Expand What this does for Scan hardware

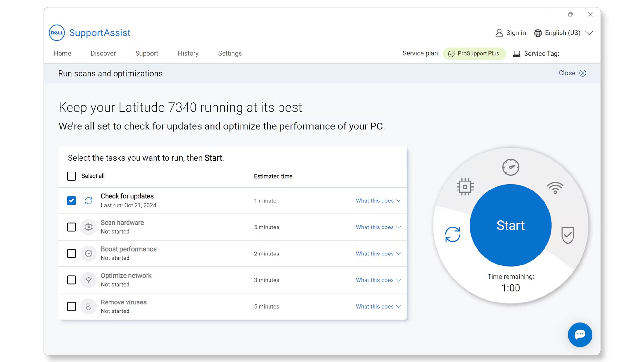[x=378, y=227]
